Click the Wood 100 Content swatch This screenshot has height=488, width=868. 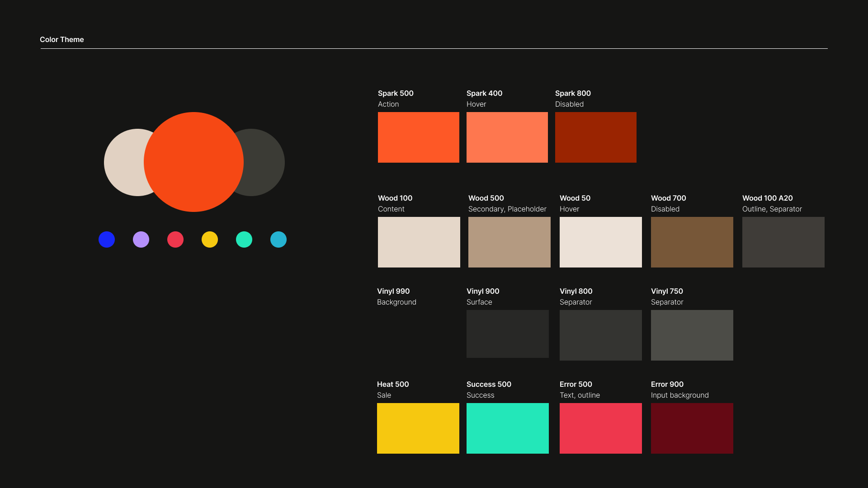tap(419, 242)
